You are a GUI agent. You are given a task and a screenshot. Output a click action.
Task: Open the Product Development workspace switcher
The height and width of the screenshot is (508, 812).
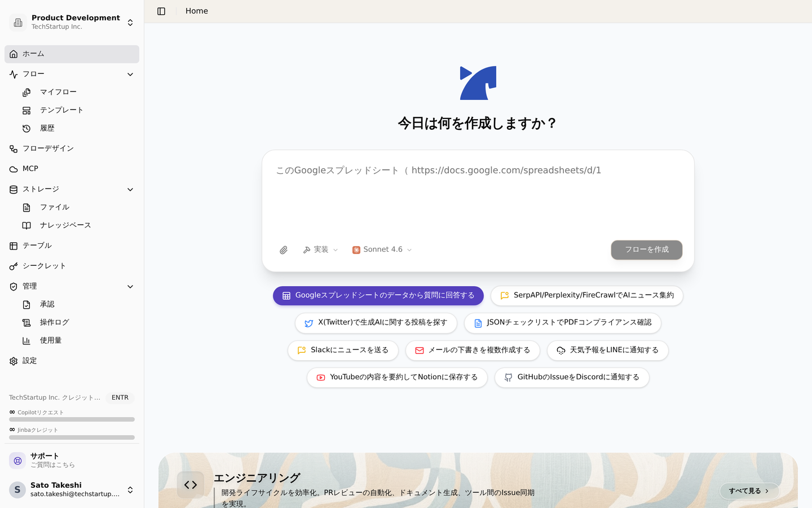point(72,23)
